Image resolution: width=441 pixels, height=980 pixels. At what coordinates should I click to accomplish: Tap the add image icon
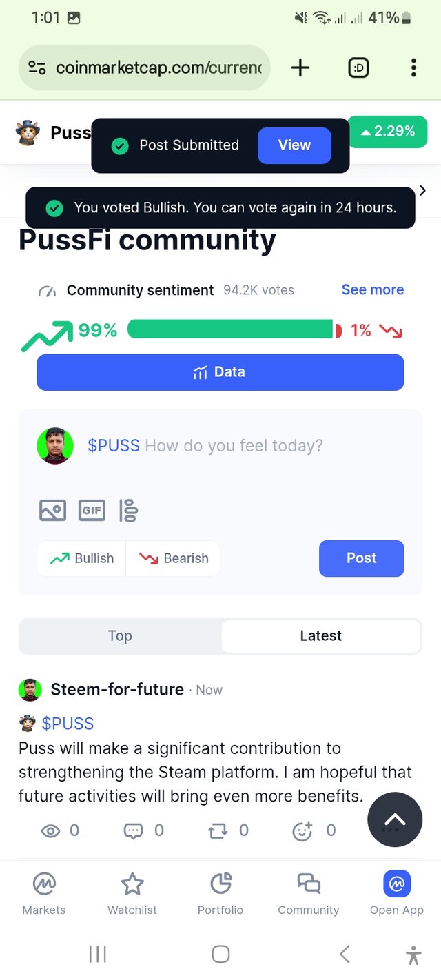click(52, 511)
